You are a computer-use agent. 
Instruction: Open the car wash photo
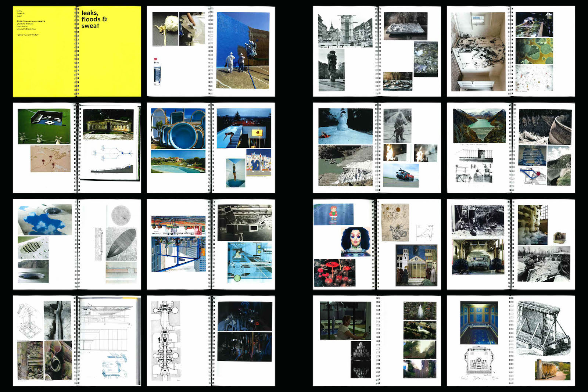coord(478,256)
